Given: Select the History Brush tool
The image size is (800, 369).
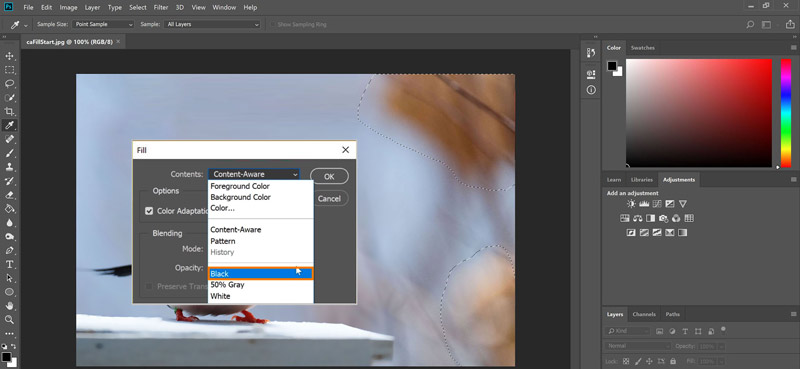Looking at the screenshot, I should (9, 181).
